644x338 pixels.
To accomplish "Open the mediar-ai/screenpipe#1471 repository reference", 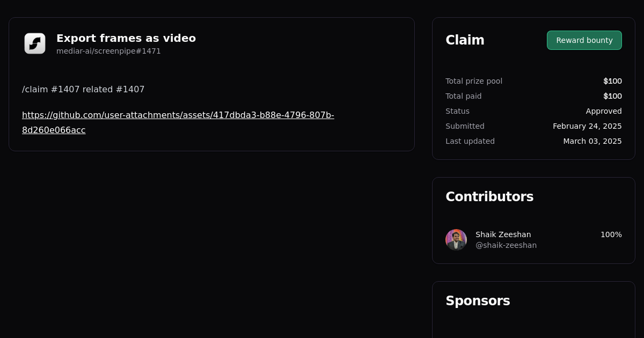I will (108, 51).
